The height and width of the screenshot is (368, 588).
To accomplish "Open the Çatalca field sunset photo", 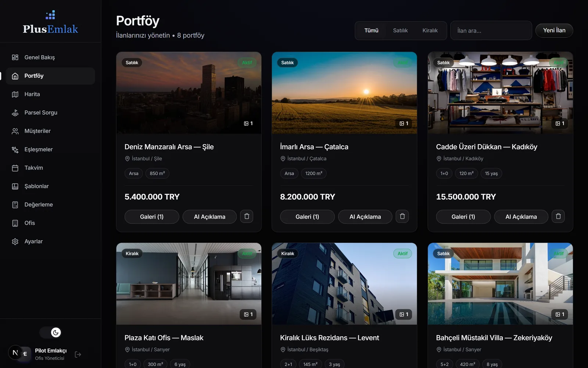I will click(344, 93).
